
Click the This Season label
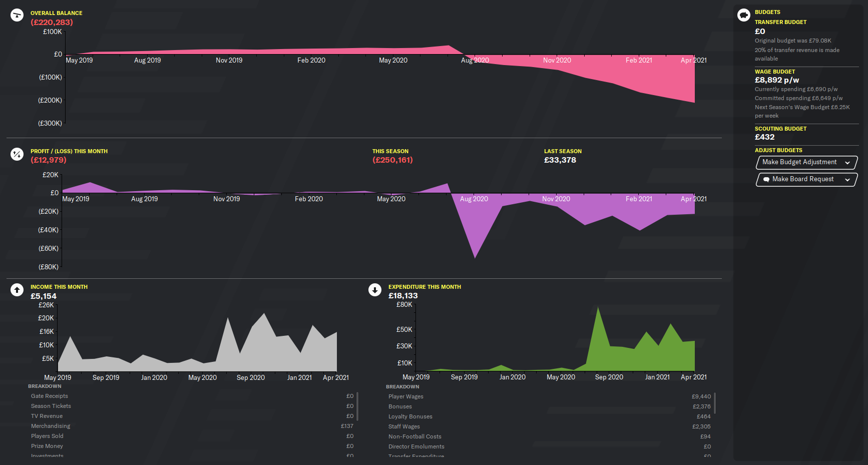click(x=390, y=151)
